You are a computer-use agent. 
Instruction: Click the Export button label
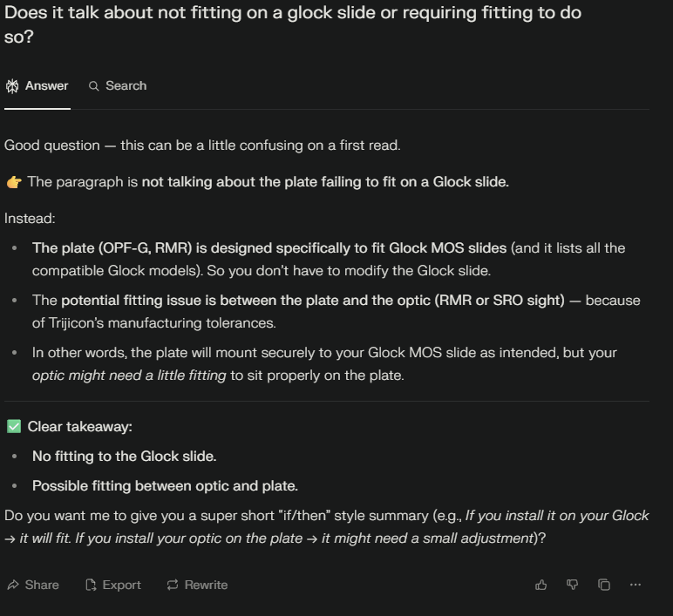(x=121, y=585)
